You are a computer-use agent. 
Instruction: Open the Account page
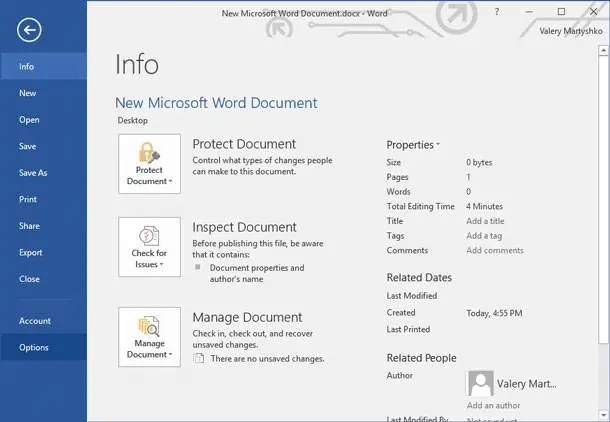pyautogui.click(x=43, y=321)
